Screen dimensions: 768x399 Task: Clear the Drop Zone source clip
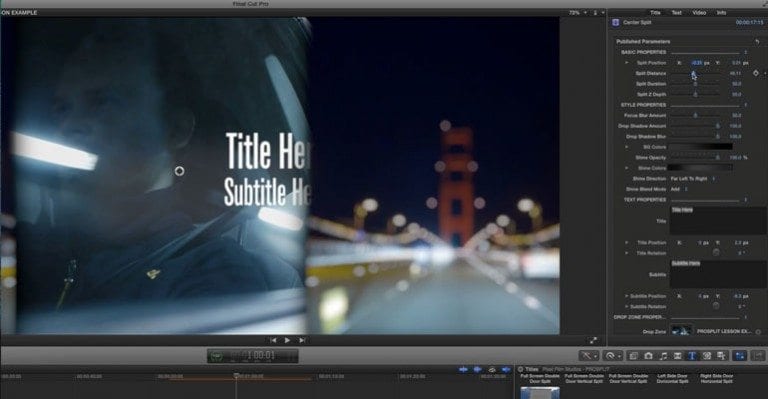758,331
